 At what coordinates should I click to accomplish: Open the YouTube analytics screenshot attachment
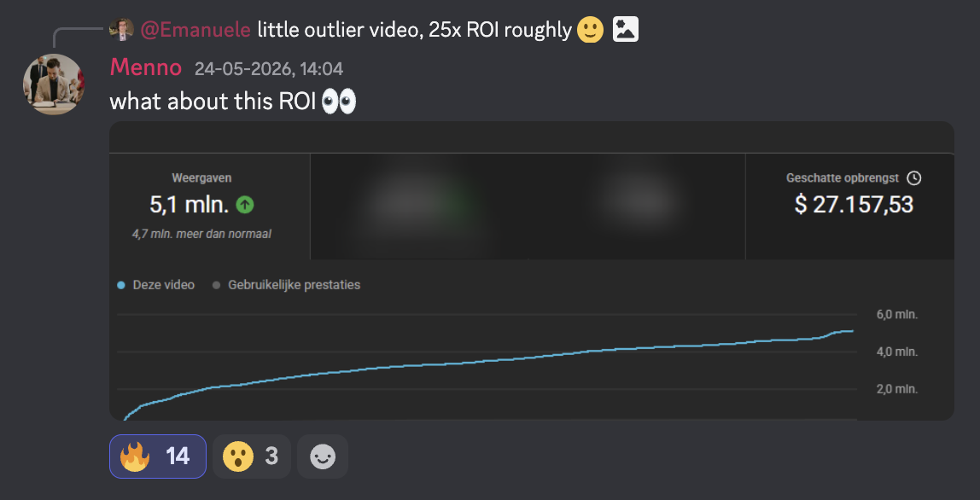531,270
